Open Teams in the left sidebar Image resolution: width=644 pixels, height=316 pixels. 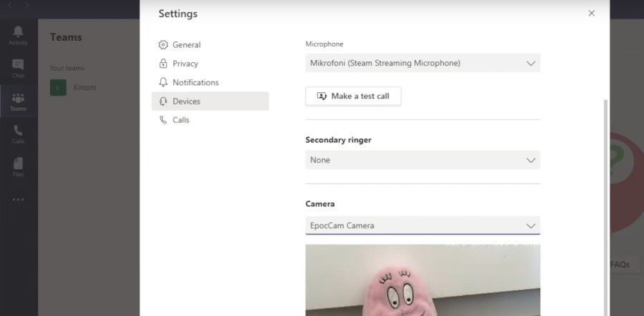pyautogui.click(x=18, y=102)
